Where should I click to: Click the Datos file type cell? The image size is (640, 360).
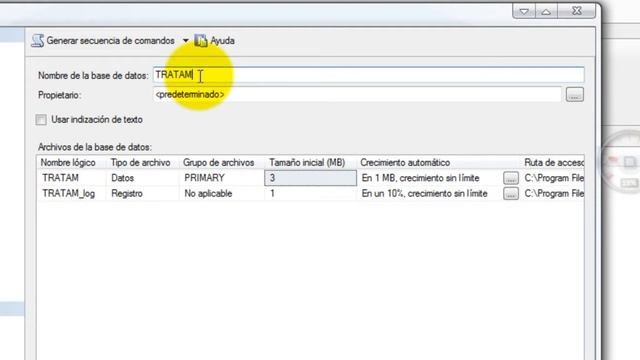[x=143, y=178]
